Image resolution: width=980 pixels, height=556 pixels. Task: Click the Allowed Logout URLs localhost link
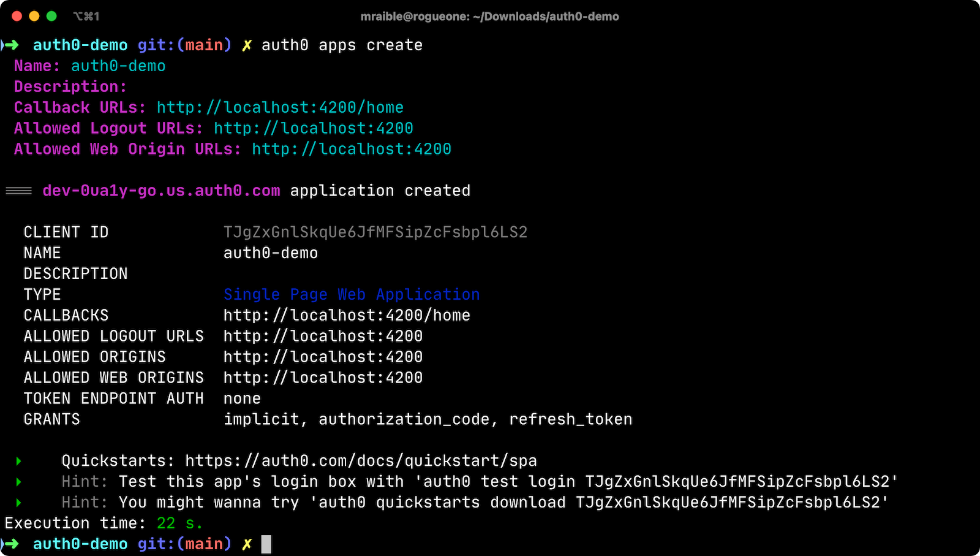tap(313, 129)
